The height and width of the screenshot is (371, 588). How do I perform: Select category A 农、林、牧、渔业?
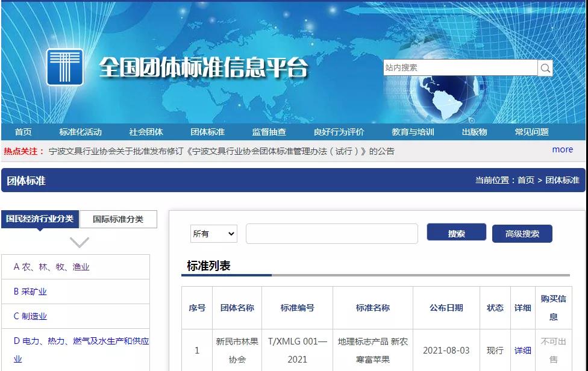[x=52, y=267]
